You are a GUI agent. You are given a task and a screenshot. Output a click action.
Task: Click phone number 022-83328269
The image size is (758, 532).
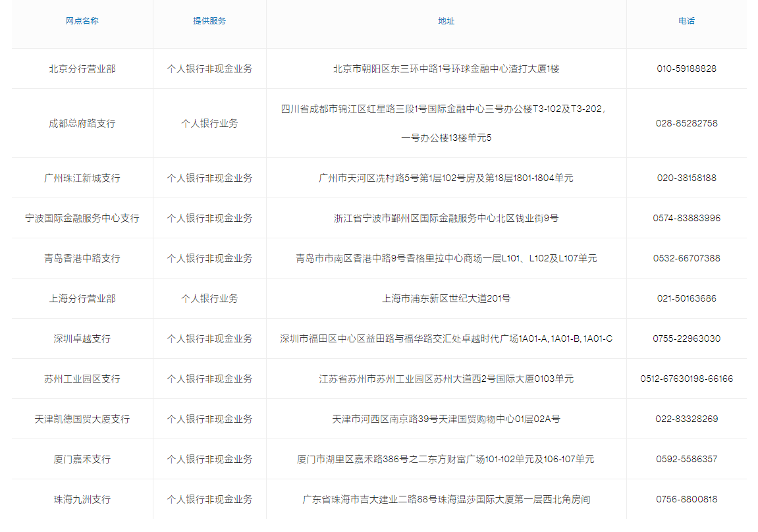686,419
